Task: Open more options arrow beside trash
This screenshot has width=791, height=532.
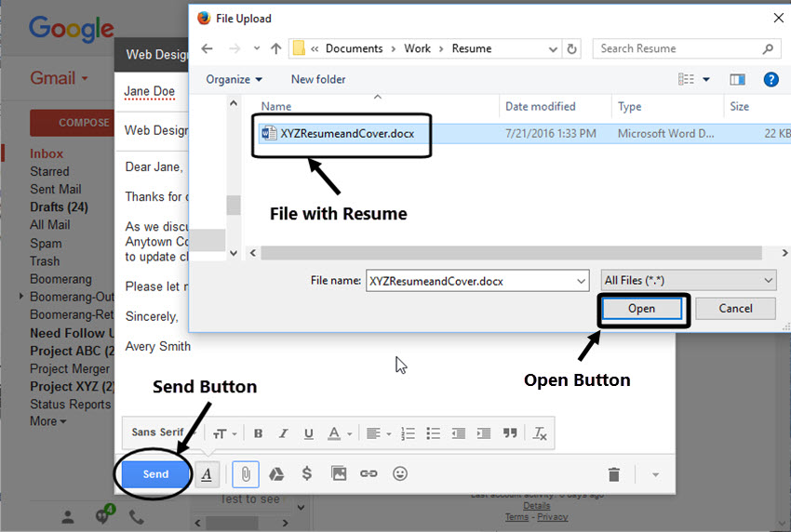Action: click(x=655, y=474)
